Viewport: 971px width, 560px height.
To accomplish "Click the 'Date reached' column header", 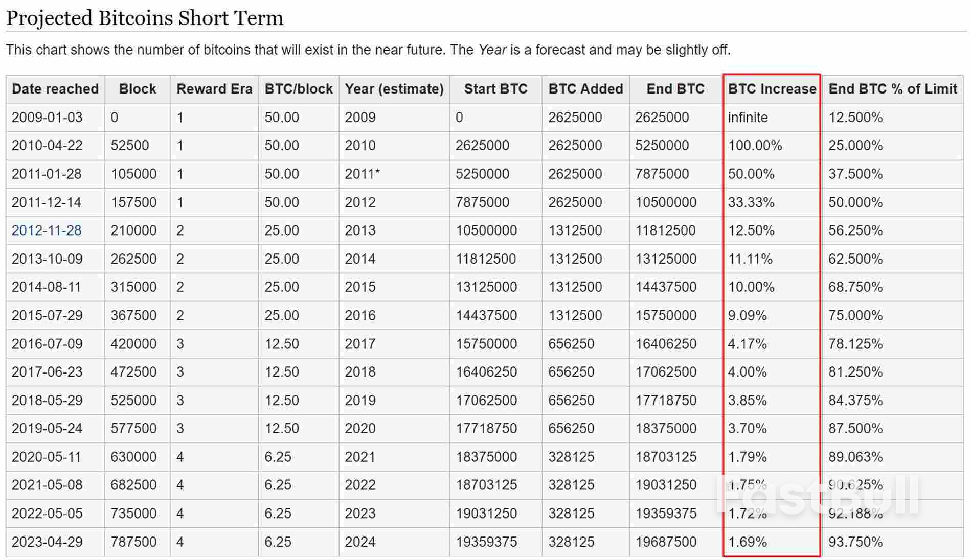I will [55, 89].
